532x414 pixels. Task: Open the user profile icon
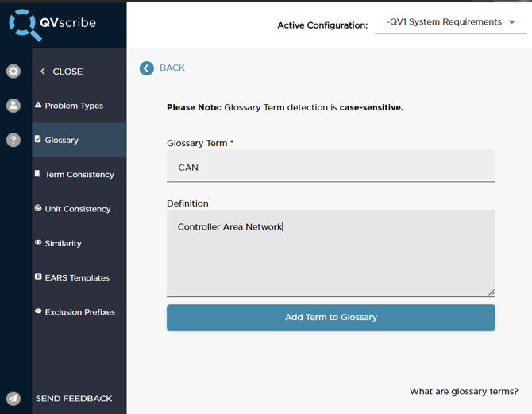(13, 106)
